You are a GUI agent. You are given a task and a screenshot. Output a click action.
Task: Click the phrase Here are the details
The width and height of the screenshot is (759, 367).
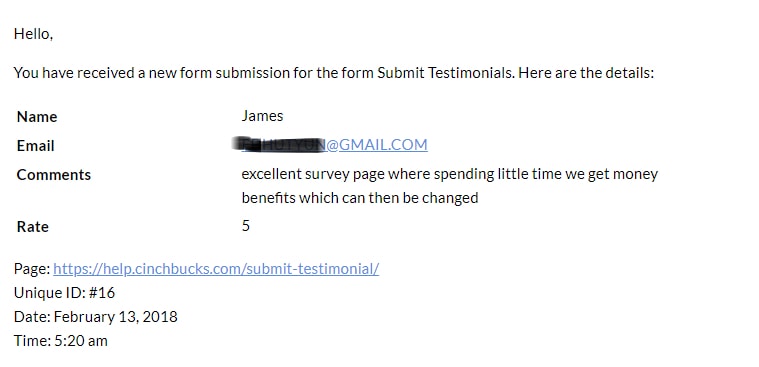point(588,73)
